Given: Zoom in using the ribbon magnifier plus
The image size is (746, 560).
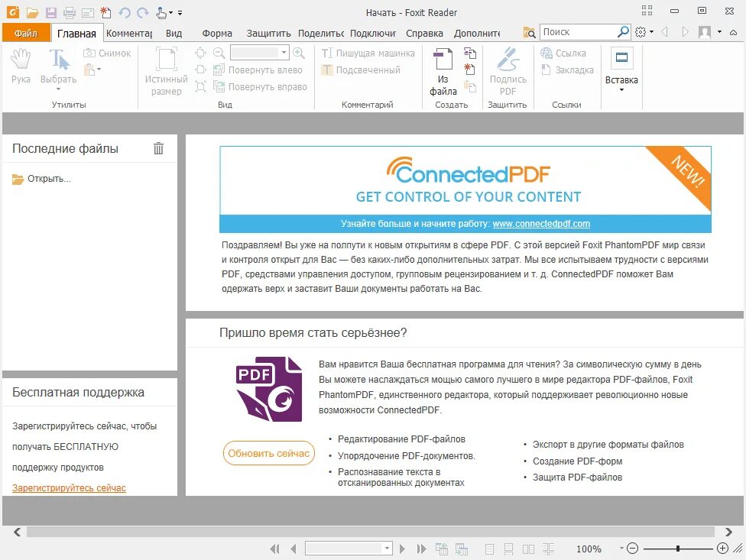Looking at the screenshot, I should [299, 53].
